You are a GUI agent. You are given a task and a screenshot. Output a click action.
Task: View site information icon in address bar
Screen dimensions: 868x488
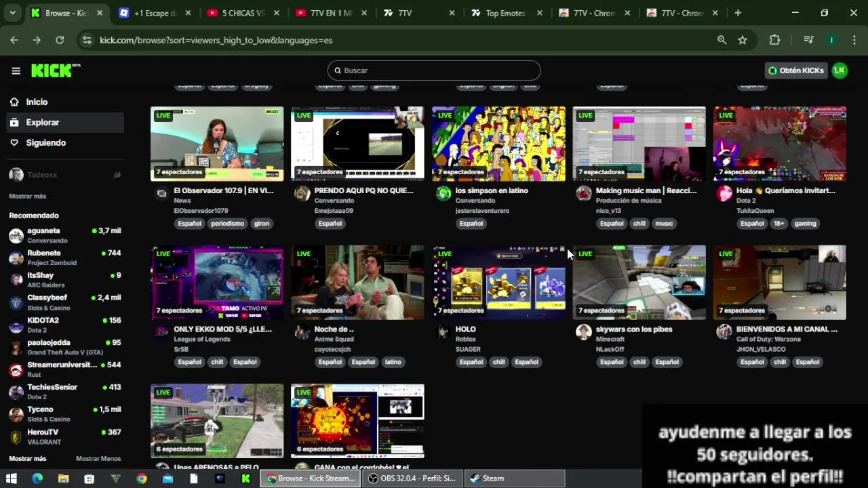[x=86, y=40]
